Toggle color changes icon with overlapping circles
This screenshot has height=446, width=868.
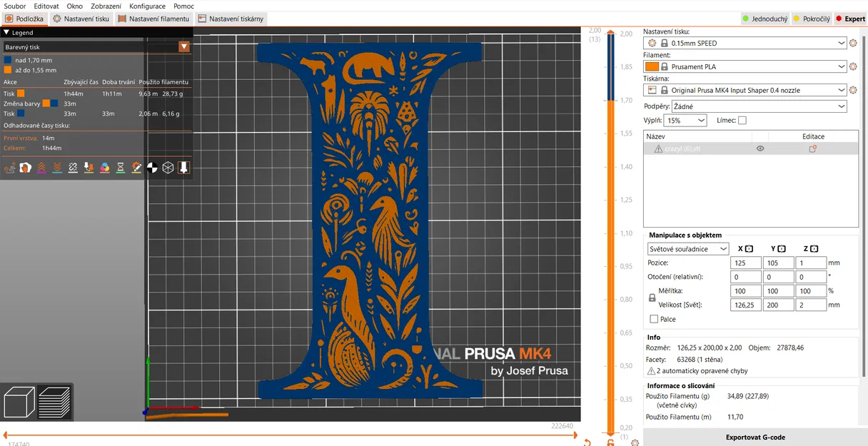tap(104, 168)
